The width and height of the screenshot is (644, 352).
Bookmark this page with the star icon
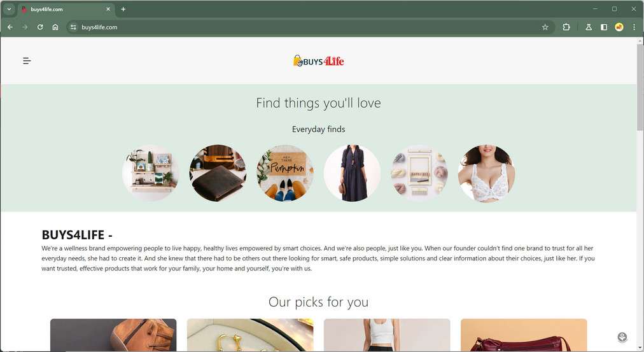tap(545, 27)
